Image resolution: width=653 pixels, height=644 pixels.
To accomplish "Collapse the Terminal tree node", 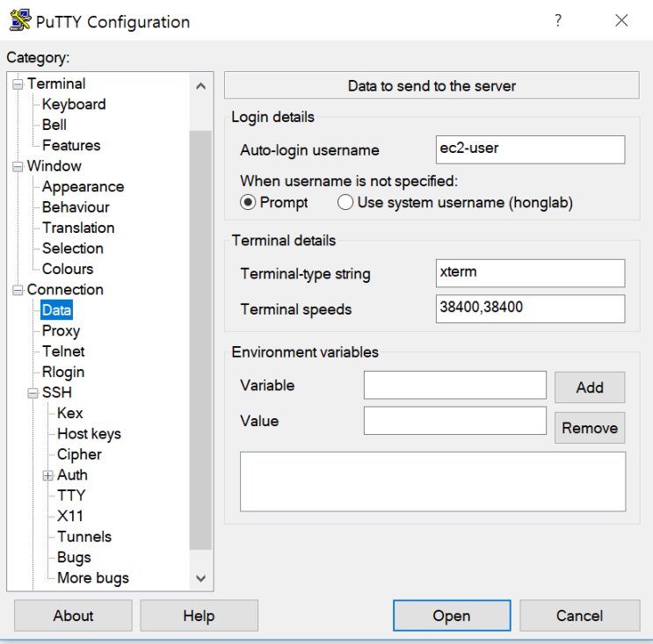I will click(18, 84).
